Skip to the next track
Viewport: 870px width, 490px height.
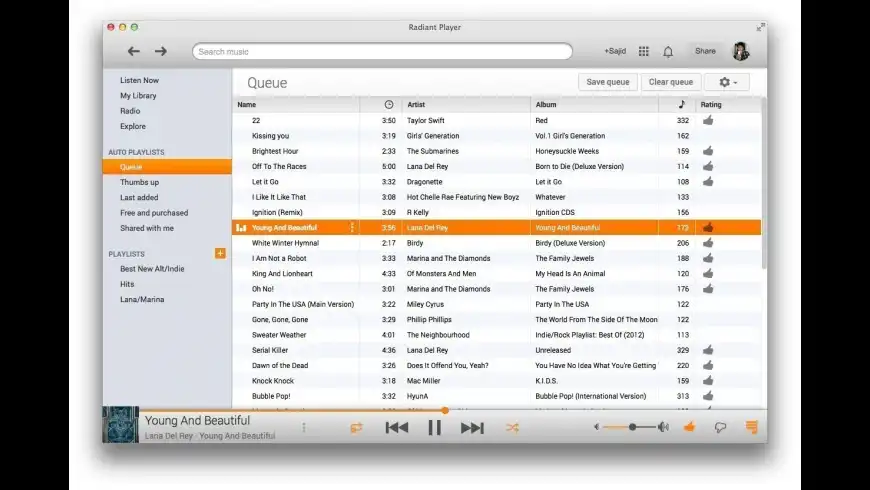click(472, 427)
